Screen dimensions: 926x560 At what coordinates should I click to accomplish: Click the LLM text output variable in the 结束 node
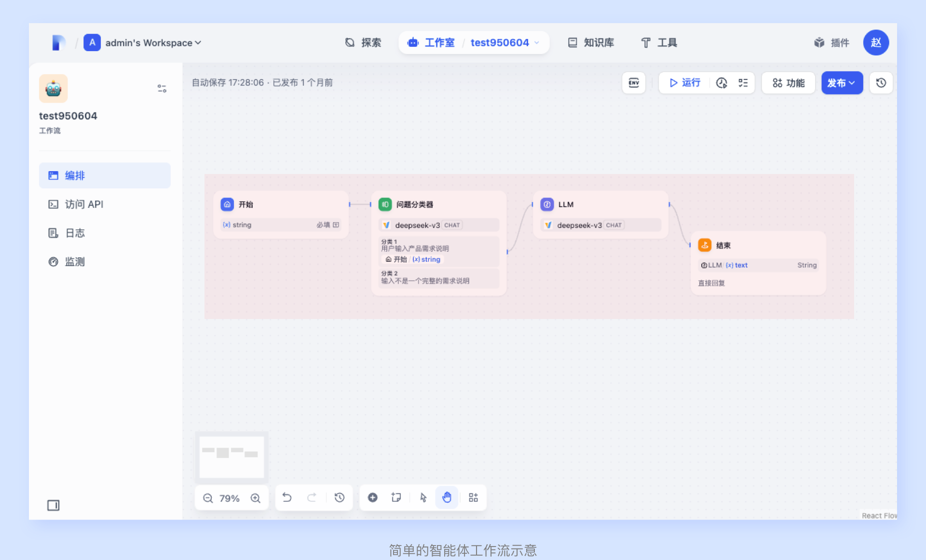pos(758,266)
